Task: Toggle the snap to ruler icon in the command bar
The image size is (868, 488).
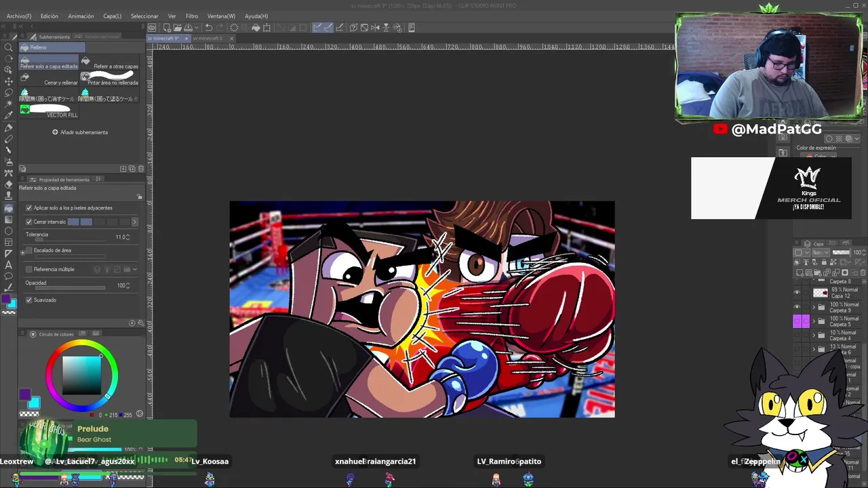Action: (317, 28)
